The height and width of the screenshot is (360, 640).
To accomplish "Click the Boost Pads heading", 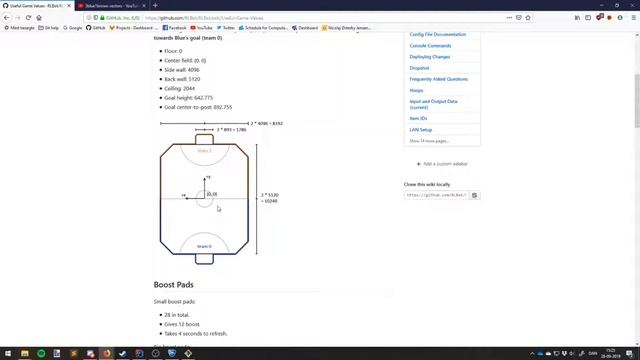I will pos(173,284).
